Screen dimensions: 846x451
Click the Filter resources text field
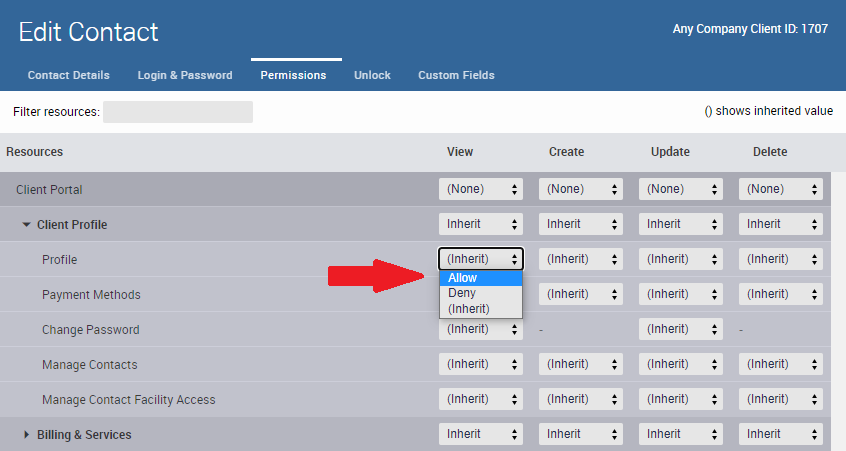pyautogui.click(x=177, y=112)
